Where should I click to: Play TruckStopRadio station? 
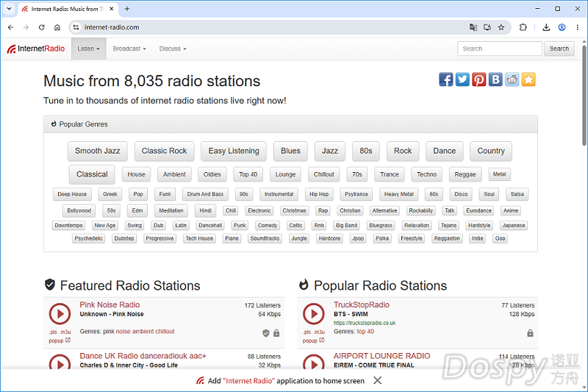tap(314, 313)
